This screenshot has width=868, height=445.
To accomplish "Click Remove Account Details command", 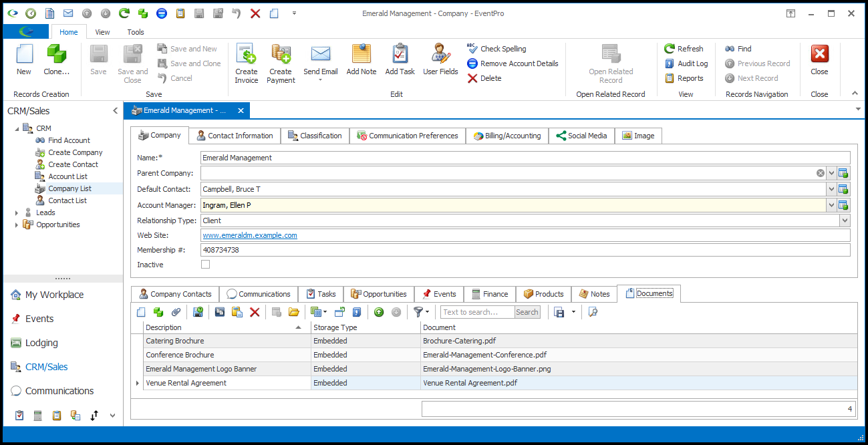I will tap(513, 63).
